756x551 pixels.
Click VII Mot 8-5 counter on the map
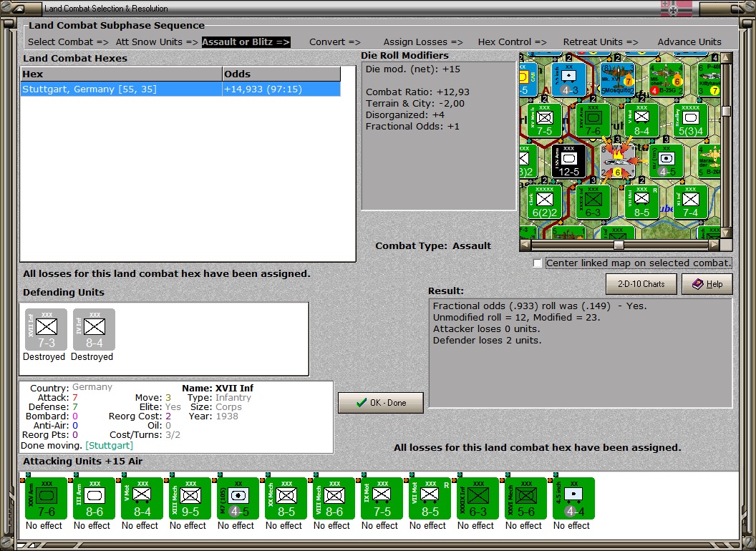pyautogui.click(x=641, y=202)
